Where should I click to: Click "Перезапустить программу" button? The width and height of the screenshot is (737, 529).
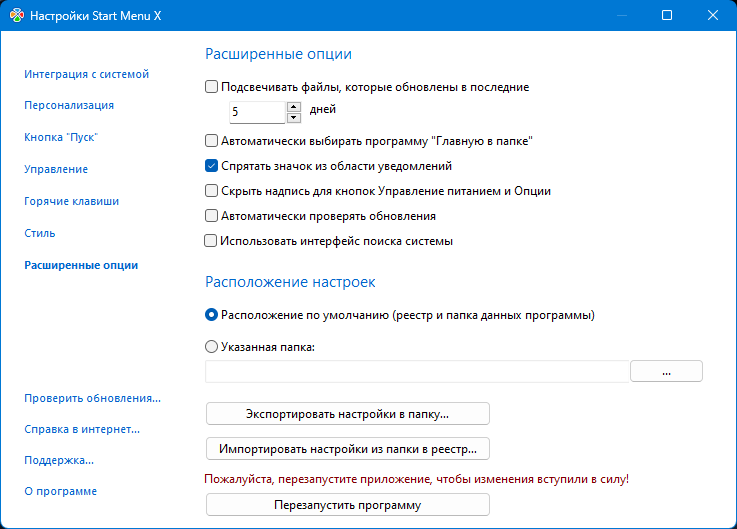click(x=347, y=505)
